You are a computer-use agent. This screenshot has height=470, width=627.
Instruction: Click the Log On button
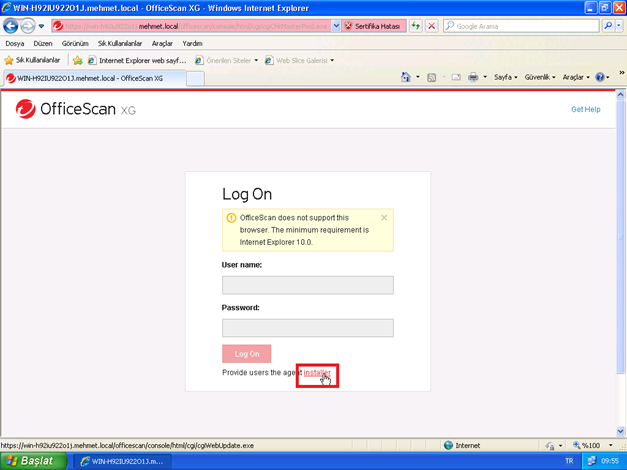(x=247, y=354)
